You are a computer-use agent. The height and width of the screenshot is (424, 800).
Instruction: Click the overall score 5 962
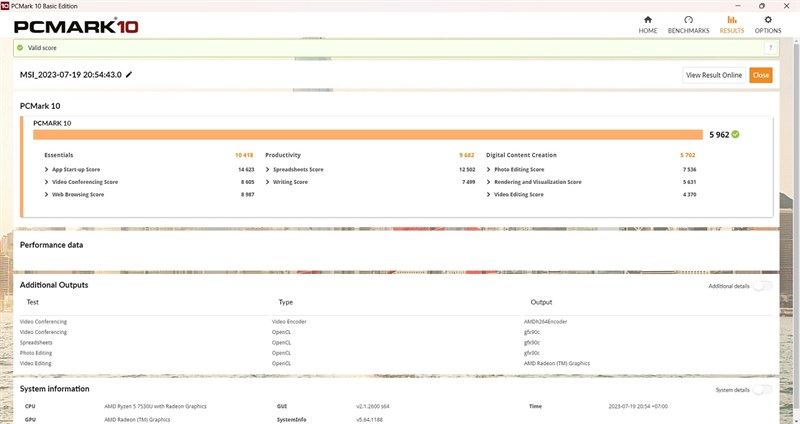click(719, 135)
